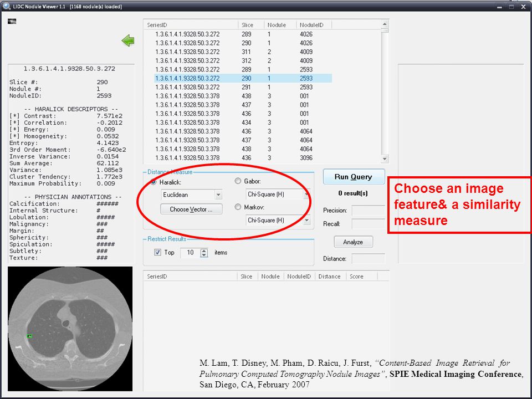Click the nodule list scroll-up arrow
The image size is (532, 399).
click(x=385, y=24)
